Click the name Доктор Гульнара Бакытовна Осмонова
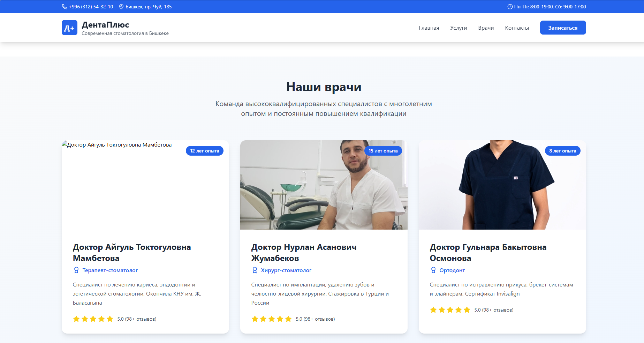The image size is (644, 343). [488, 253]
